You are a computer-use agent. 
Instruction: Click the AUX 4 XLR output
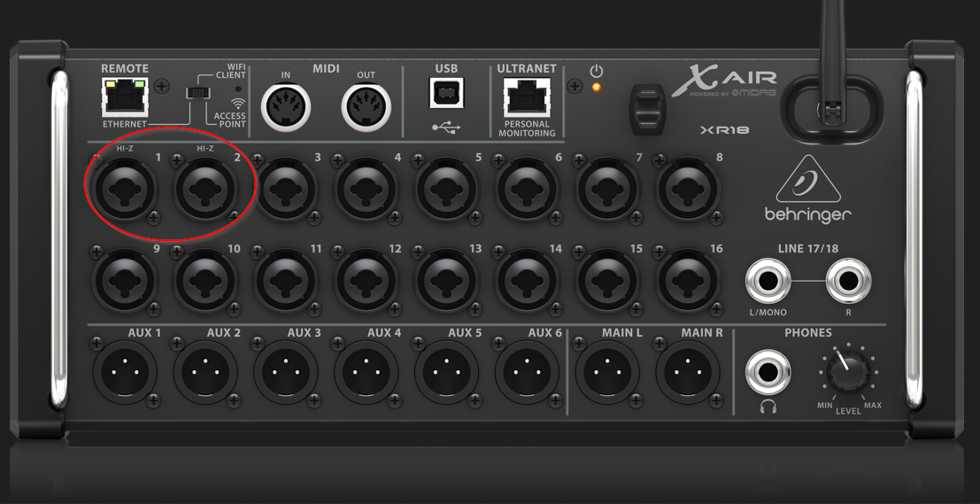click(366, 372)
